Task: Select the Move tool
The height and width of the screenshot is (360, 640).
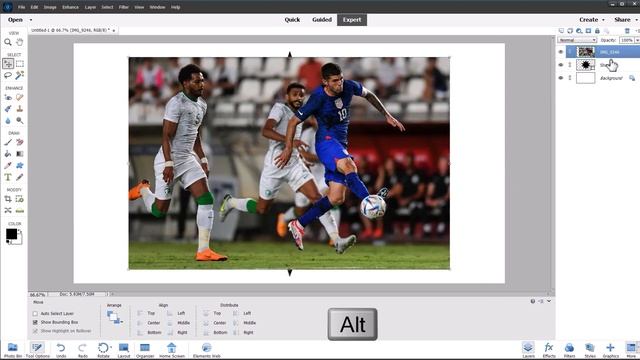Action: 8,64
